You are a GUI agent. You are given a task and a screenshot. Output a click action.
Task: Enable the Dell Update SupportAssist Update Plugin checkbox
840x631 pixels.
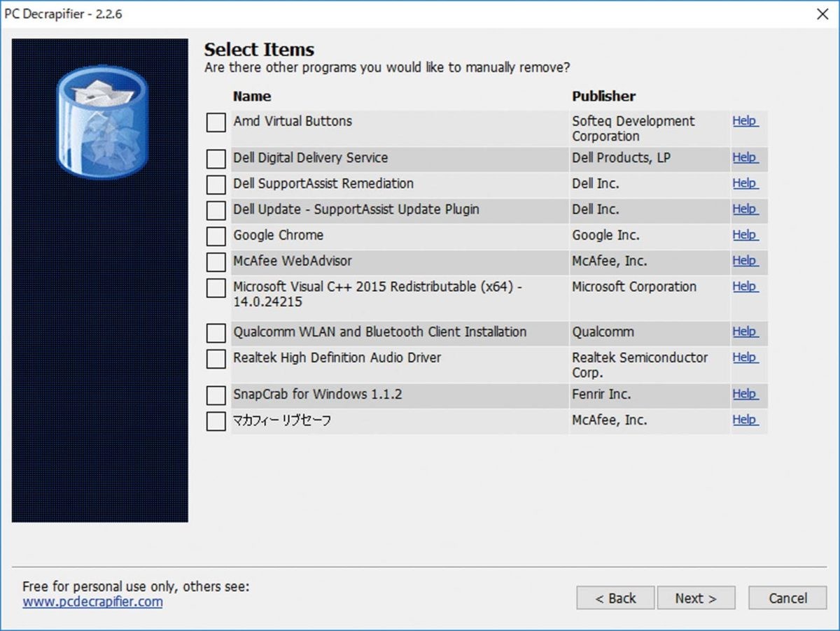click(x=216, y=211)
